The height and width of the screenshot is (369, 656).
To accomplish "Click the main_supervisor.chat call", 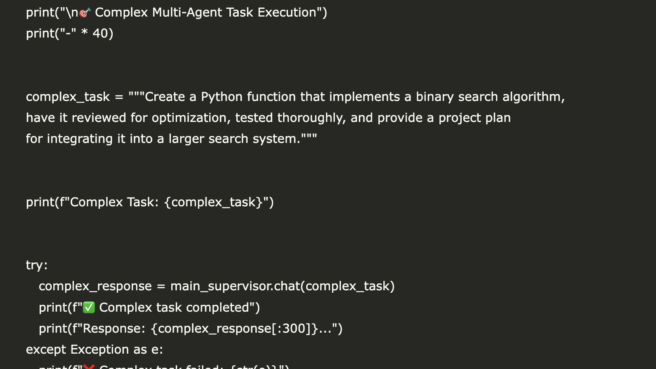I will tap(282, 286).
